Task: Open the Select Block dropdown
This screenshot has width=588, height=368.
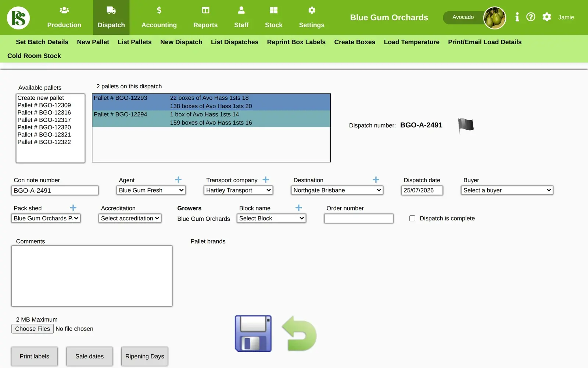Action: coord(271,218)
